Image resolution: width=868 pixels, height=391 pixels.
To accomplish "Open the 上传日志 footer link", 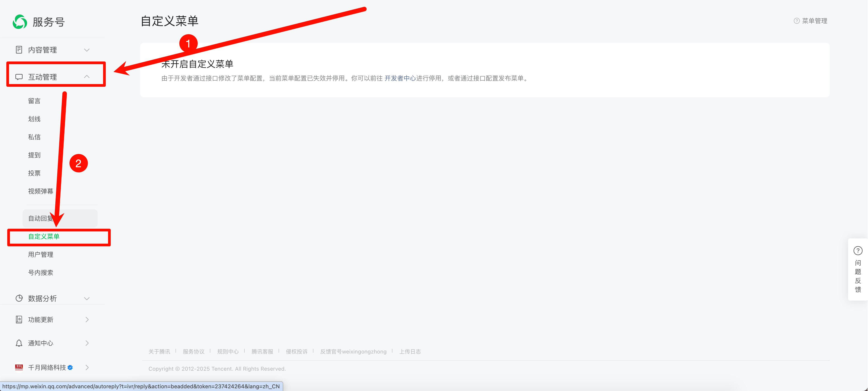I will [x=410, y=352].
